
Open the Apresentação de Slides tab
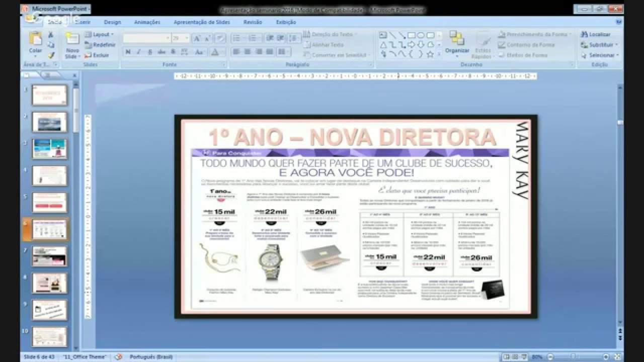[x=202, y=22]
